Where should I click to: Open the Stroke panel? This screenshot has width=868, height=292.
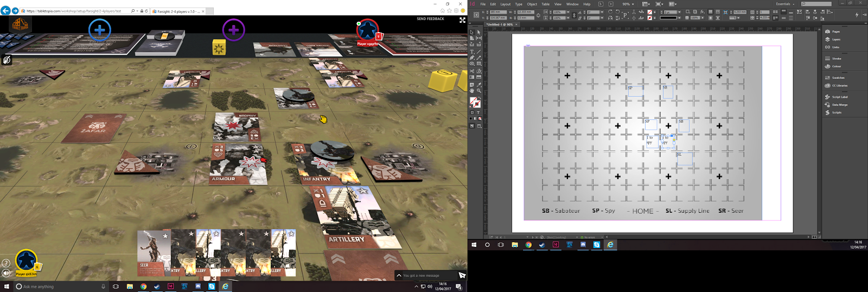coord(837,59)
